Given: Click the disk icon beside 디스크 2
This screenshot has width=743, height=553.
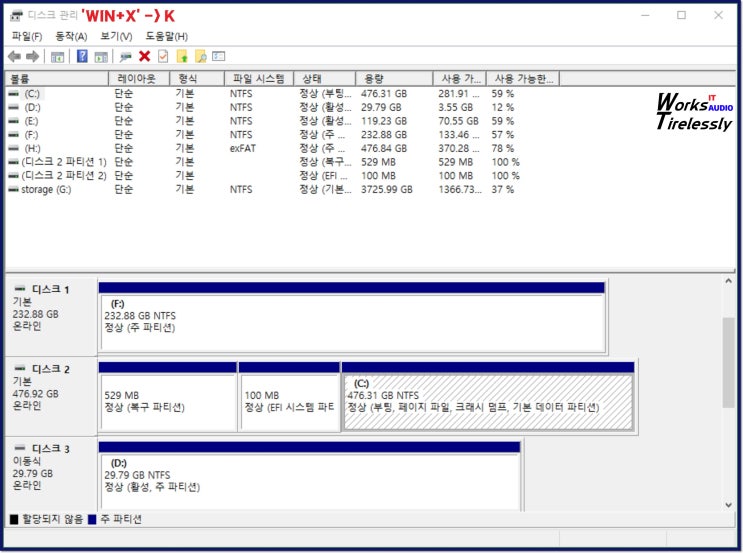Looking at the screenshot, I should pyautogui.click(x=20, y=368).
